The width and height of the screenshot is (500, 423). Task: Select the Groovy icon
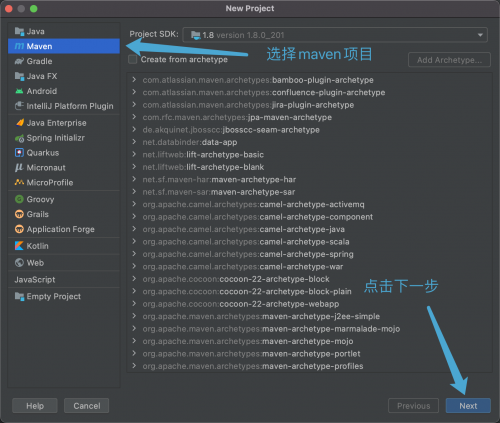pyautogui.click(x=19, y=199)
